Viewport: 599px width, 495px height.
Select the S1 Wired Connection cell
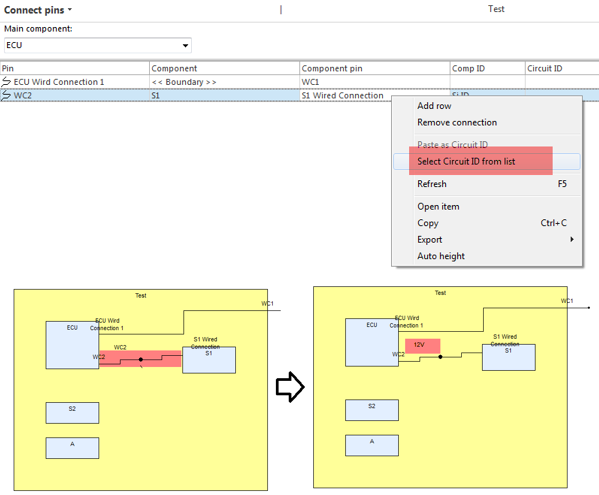(346, 95)
